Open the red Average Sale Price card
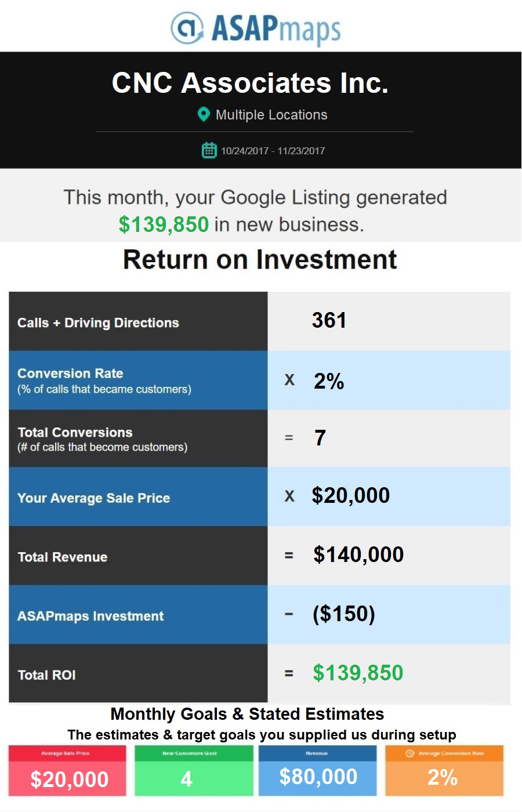The width and height of the screenshot is (522, 812). pyautogui.click(x=67, y=771)
